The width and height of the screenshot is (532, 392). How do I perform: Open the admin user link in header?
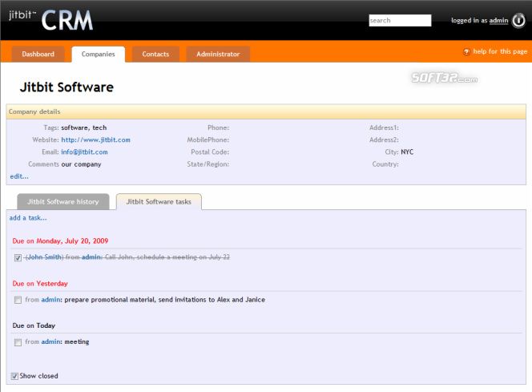pos(498,21)
